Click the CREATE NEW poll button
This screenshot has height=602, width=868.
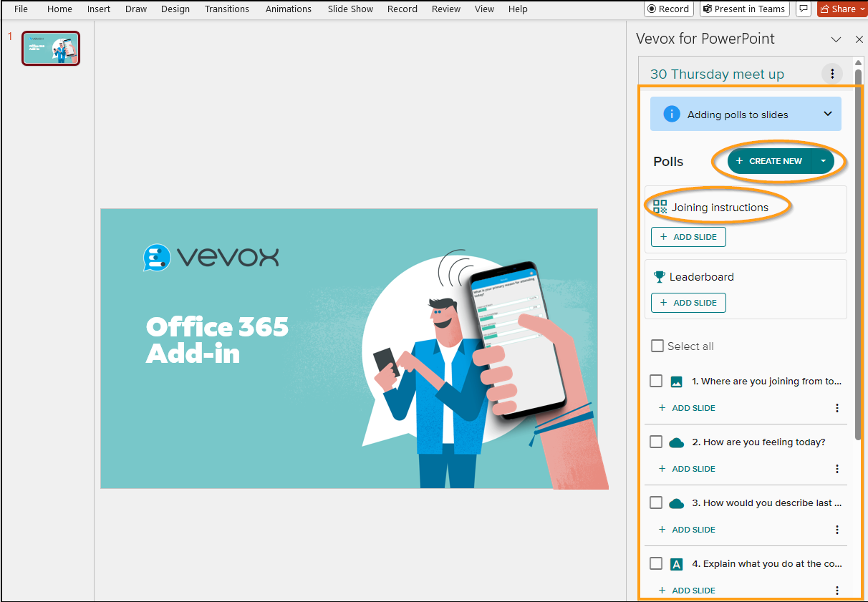pyautogui.click(x=768, y=161)
